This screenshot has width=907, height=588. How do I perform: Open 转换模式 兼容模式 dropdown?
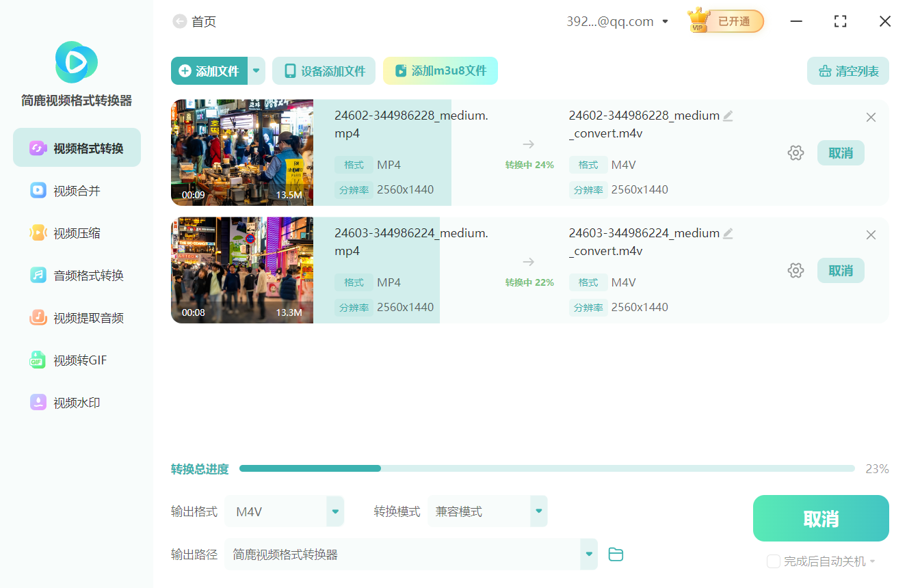coord(538,511)
